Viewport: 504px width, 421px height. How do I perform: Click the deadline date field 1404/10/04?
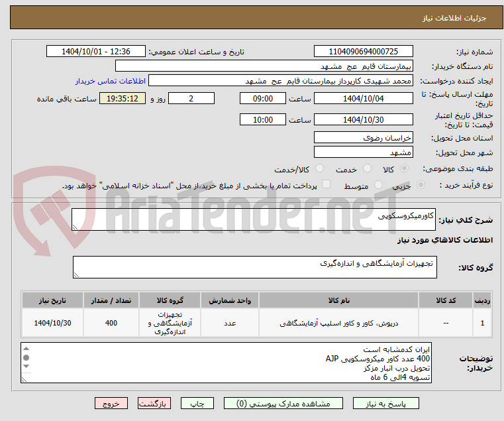(x=363, y=99)
